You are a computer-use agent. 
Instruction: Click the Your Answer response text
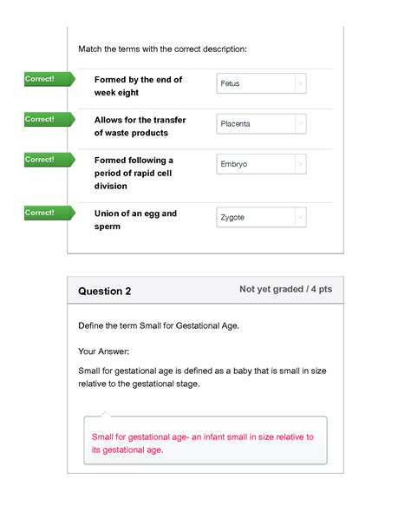[202, 378]
